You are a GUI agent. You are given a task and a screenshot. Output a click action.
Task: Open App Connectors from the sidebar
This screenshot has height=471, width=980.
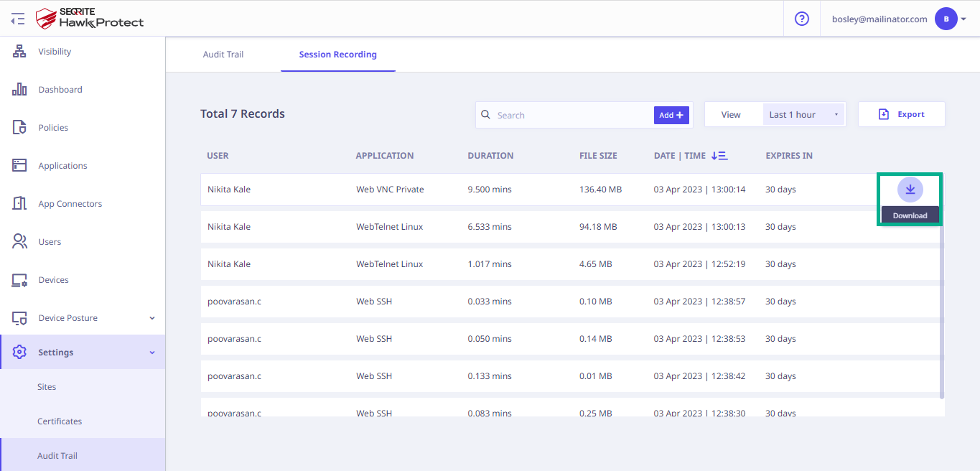70,204
